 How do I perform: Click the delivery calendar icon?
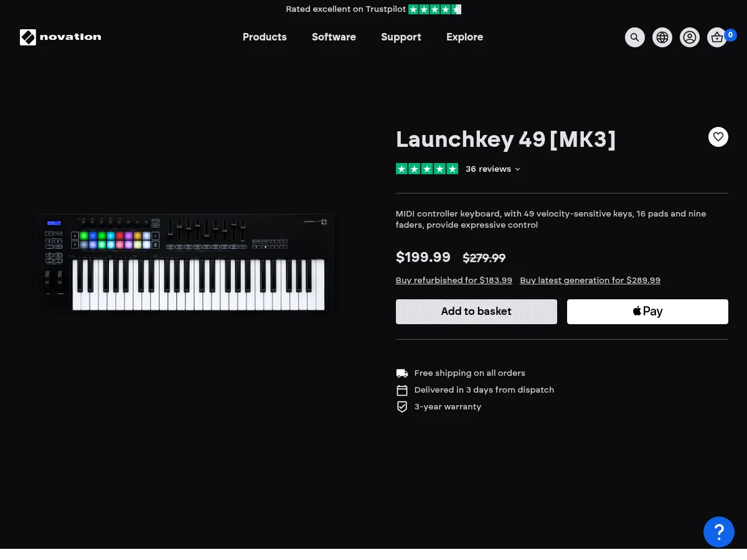point(402,390)
